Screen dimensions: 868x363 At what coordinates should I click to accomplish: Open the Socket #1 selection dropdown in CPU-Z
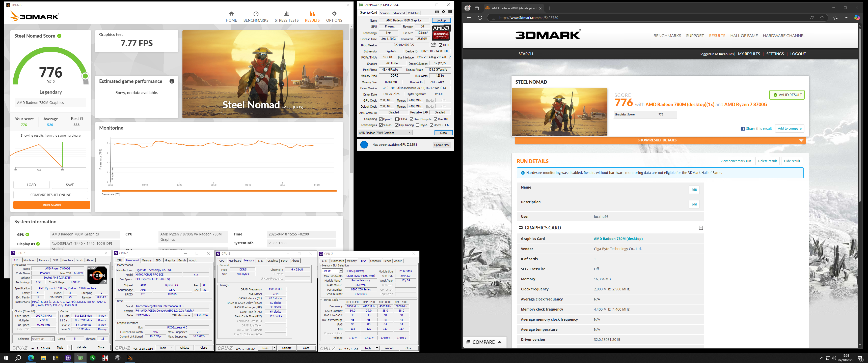[x=43, y=339]
